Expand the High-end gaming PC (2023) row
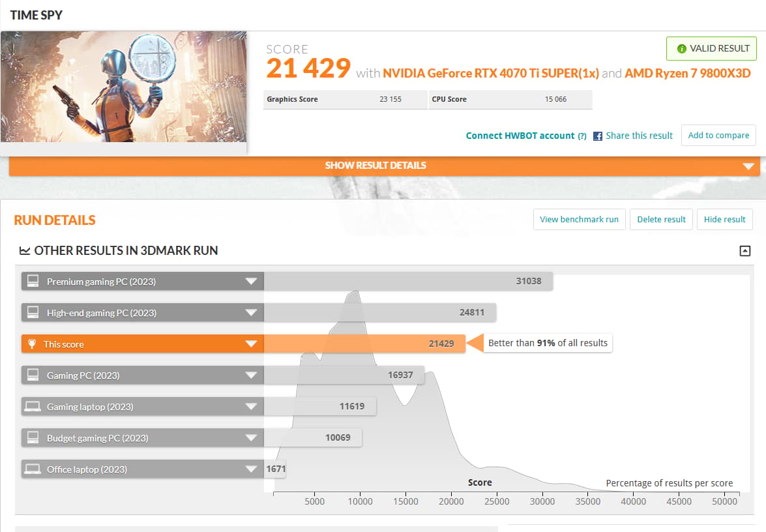The height and width of the screenshot is (532, 766). [143, 313]
